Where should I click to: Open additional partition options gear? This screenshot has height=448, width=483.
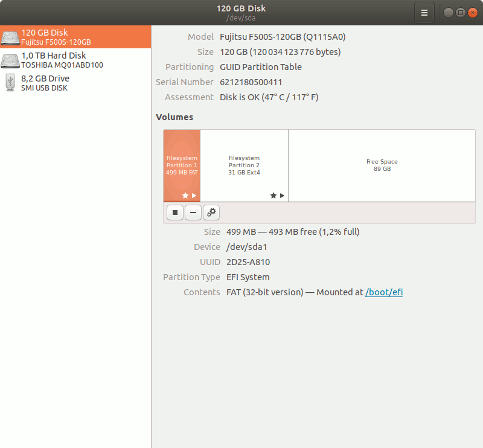(x=211, y=213)
